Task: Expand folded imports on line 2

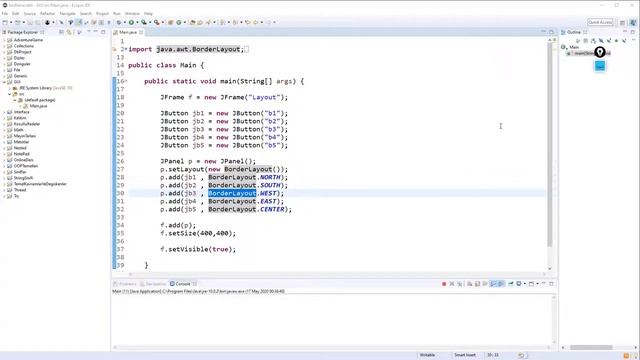Action: [x=126, y=49]
